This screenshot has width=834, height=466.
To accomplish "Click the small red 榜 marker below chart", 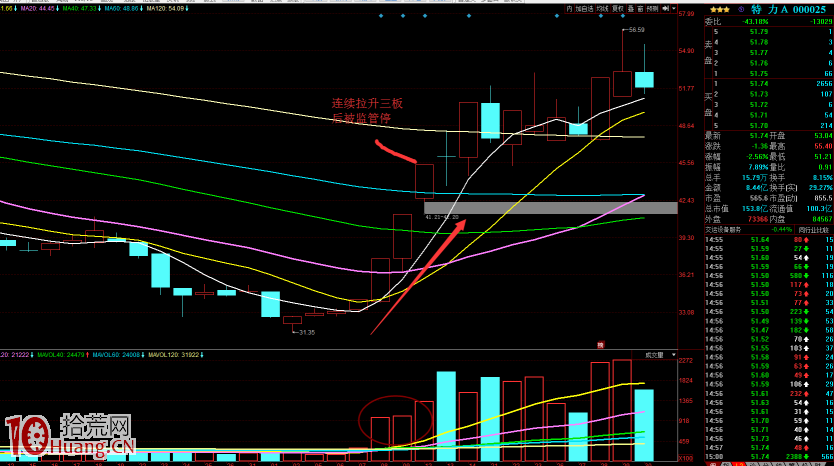I will click(601, 345).
